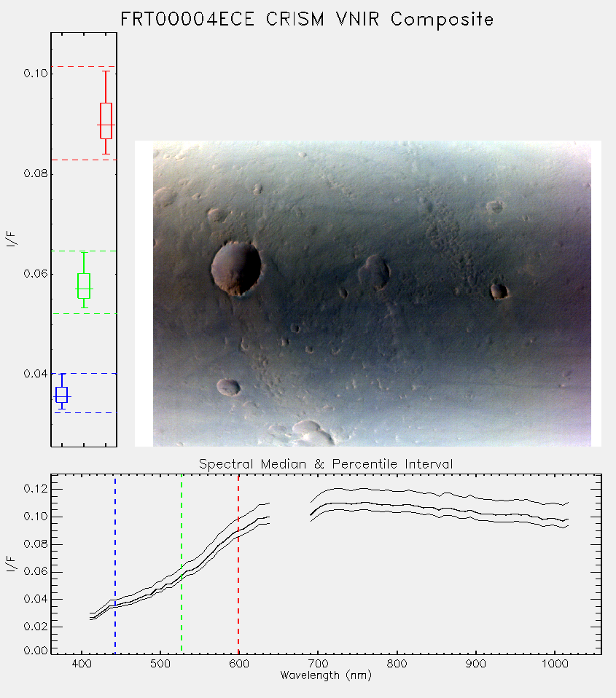The image size is (616, 698).
Task: Select the green dashed wavelength line
Action: point(182,564)
